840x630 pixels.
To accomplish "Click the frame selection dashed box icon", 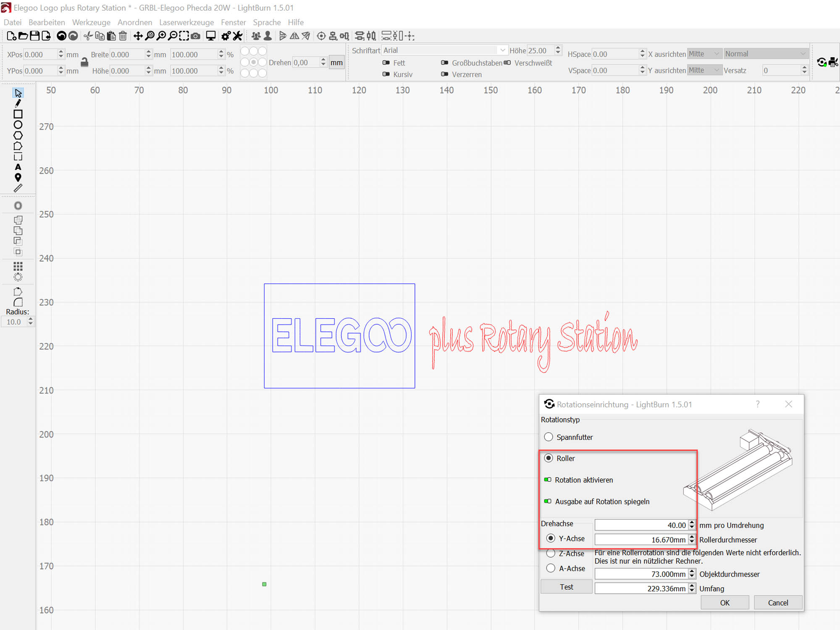I will pyautogui.click(x=184, y=36).
